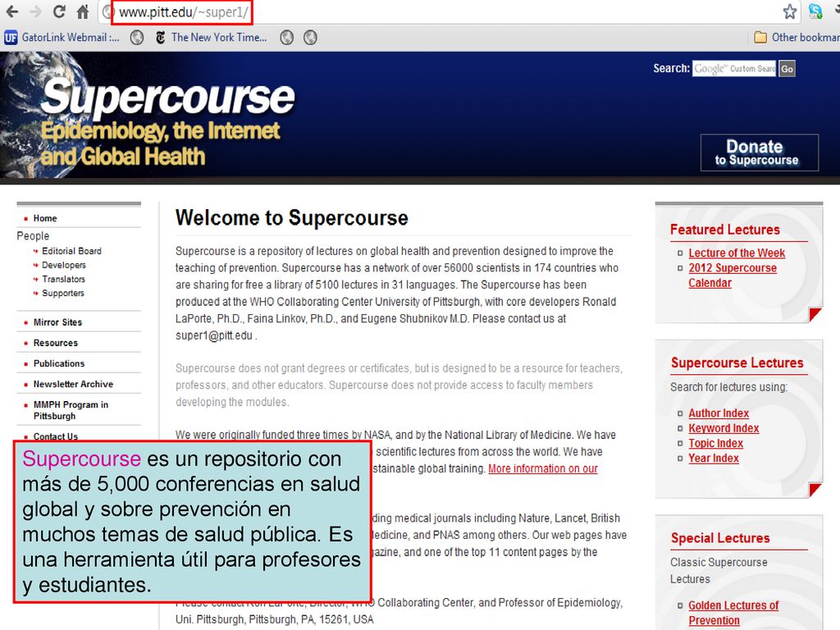Click the 'More information on our' link
Viewport: 840px width, 630px height.
(543, 468)
